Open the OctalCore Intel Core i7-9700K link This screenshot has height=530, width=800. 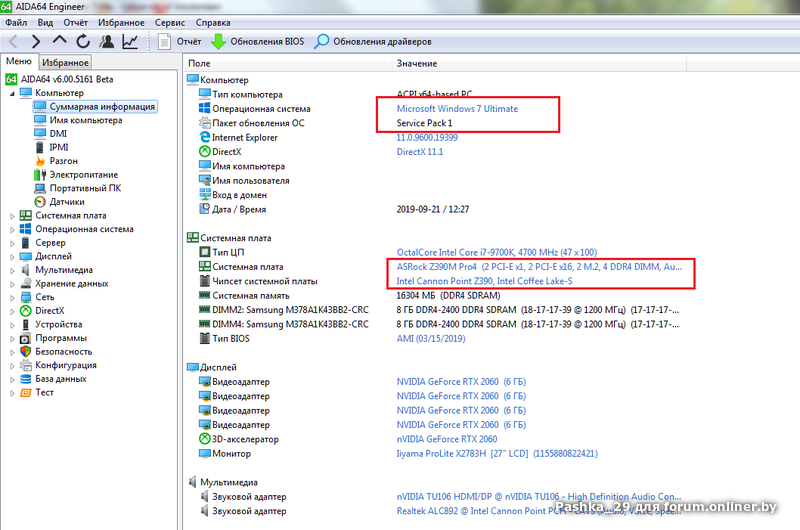(x=496, y=252)
